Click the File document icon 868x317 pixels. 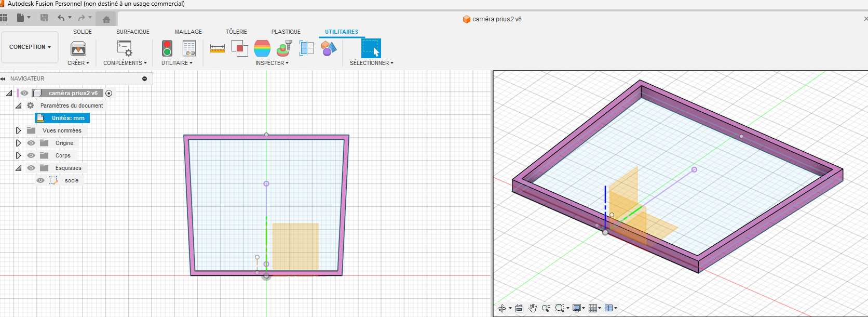click(20, 18)
